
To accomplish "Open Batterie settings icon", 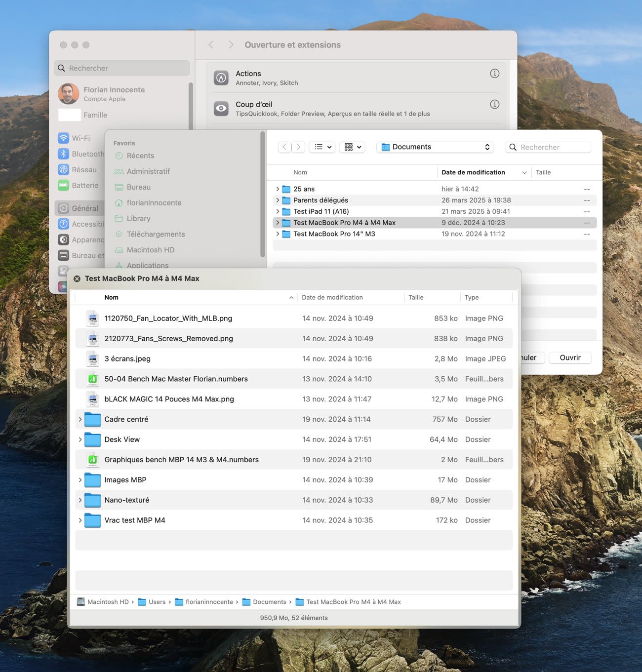I will click(63, 186).
